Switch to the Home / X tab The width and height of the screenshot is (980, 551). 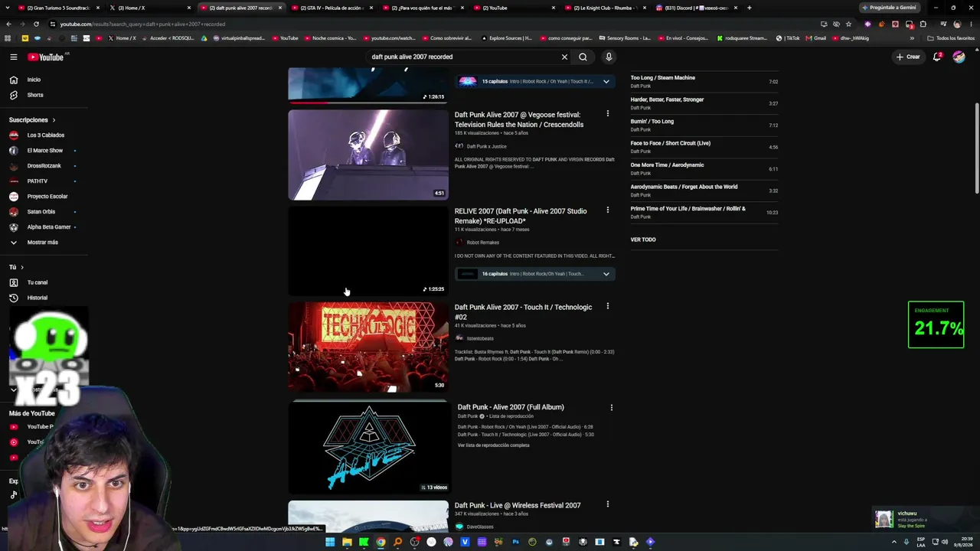[x=149, y=8]
